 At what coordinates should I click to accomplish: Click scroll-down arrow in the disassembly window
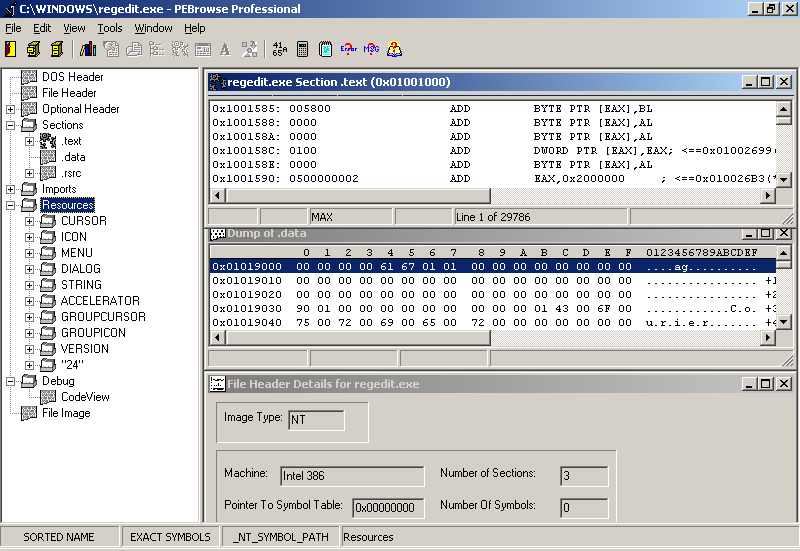tap(784, 180)
